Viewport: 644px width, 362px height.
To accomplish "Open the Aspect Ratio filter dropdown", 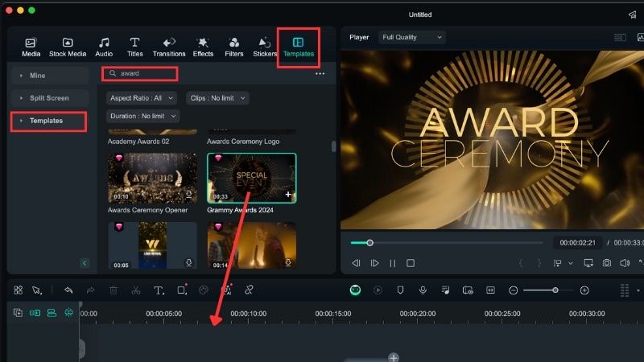I will 142,98.
